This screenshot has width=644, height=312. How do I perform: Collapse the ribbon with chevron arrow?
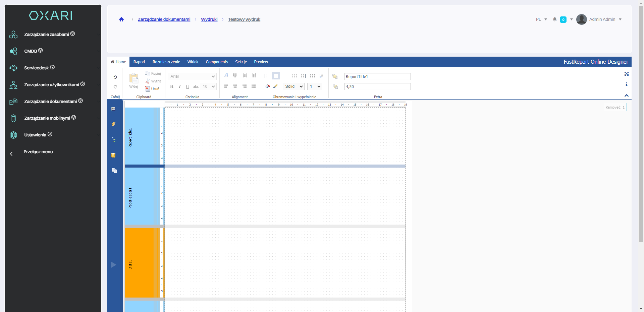click(x=626, y=96)
